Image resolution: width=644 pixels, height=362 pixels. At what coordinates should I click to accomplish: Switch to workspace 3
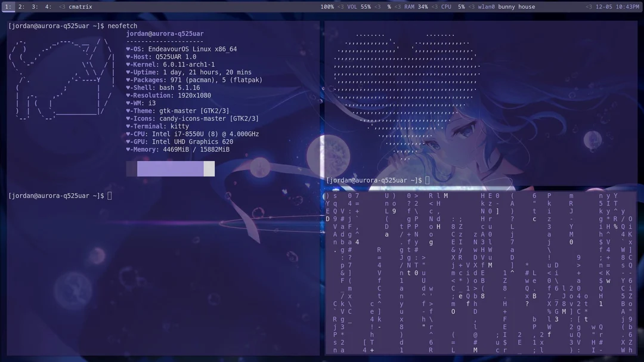point(33,7)
